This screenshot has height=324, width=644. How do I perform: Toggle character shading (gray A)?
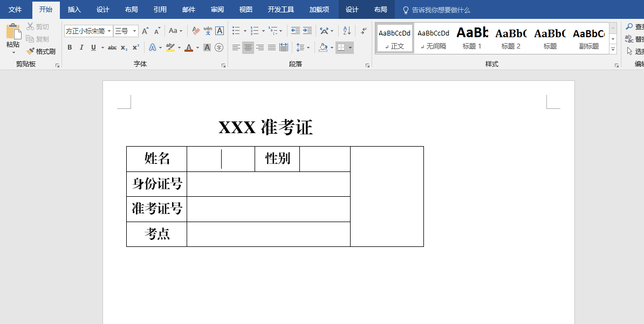(x=208, y=47)
